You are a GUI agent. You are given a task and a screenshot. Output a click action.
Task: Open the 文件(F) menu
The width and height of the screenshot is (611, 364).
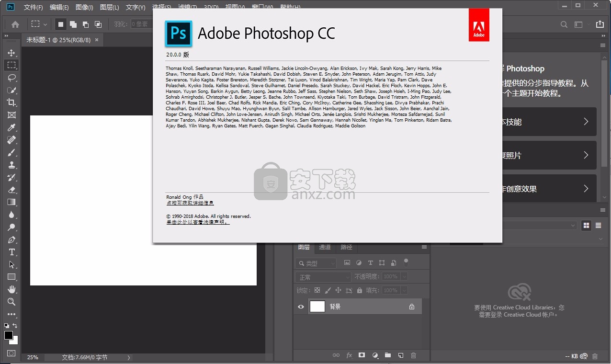pos(33,7)
